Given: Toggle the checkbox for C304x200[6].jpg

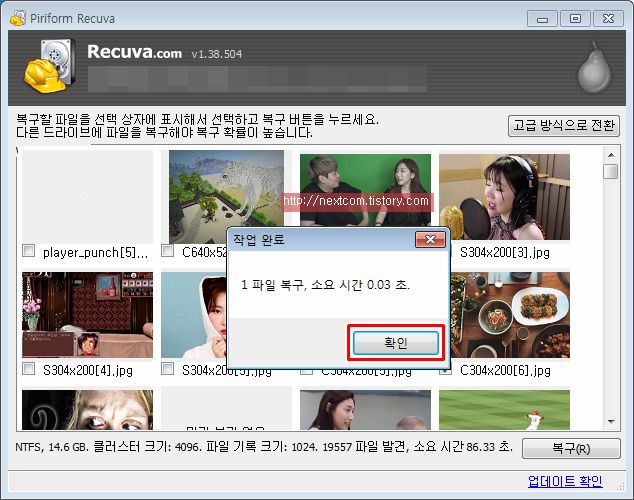Looking at the screenshot, I should click(x=445, y=371).
